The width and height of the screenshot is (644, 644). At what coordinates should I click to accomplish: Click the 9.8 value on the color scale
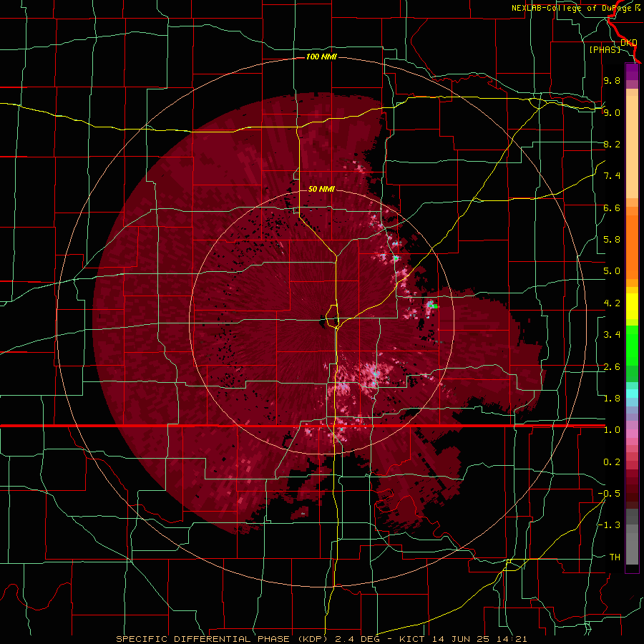612,80
